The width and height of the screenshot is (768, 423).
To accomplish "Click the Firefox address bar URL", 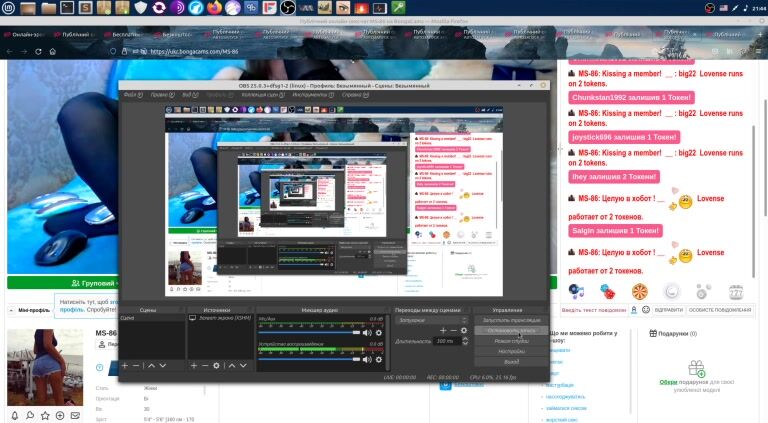I will pos(200,51).
